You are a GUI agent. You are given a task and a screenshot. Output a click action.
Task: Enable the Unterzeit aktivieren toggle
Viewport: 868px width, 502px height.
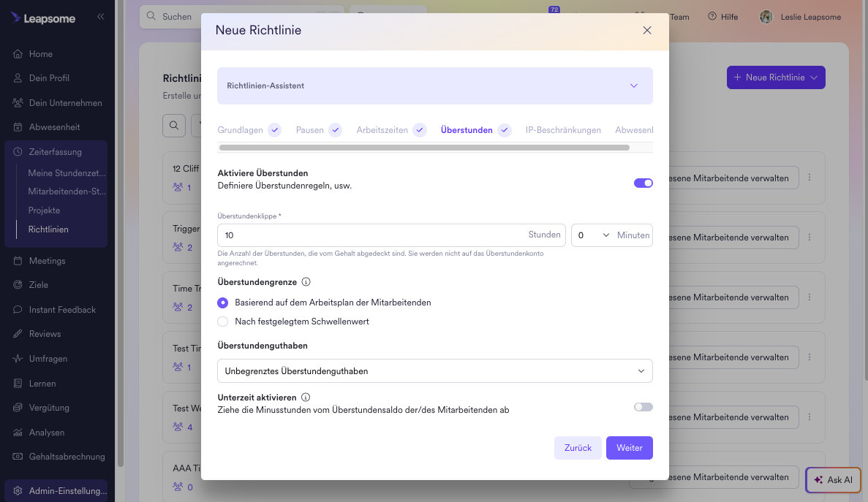(644, 407)
